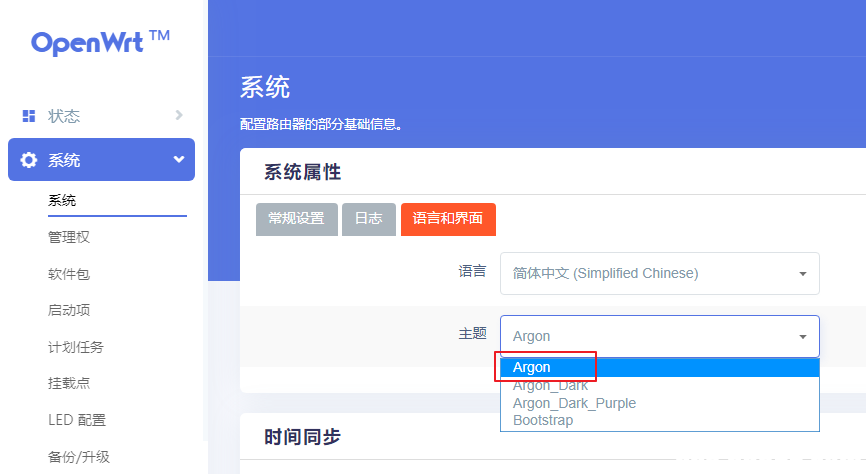Screen dimensions: 866x474
Task: Switch to 常规设置 tab
Action: coord(296,219)
